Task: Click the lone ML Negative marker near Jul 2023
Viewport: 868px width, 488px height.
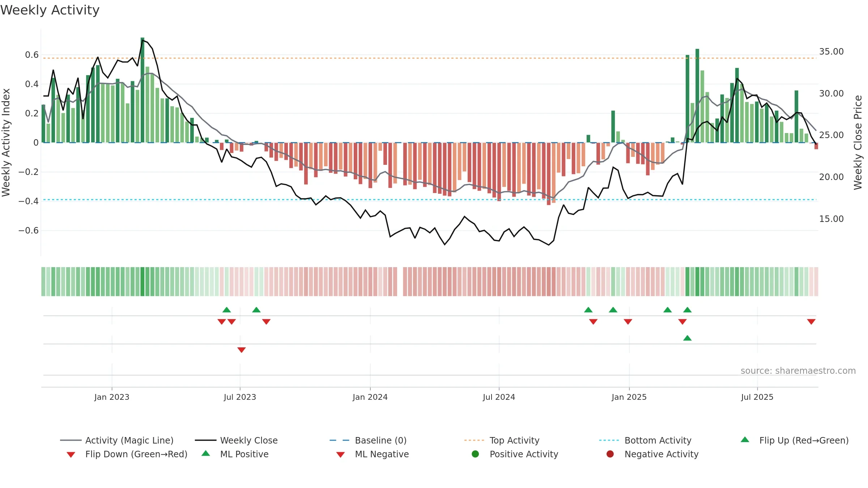Action: (242, 350)
